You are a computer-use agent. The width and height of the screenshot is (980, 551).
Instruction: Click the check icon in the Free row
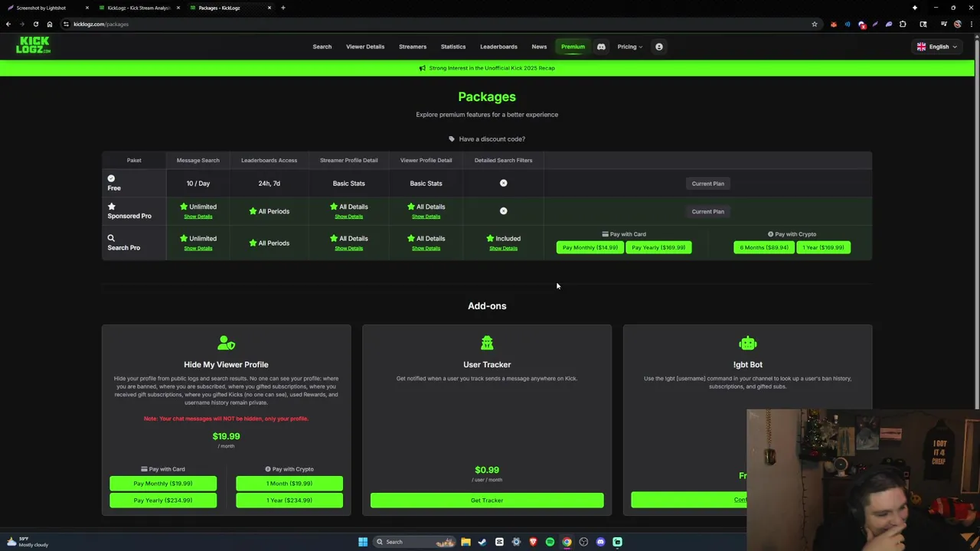point(111,178)
